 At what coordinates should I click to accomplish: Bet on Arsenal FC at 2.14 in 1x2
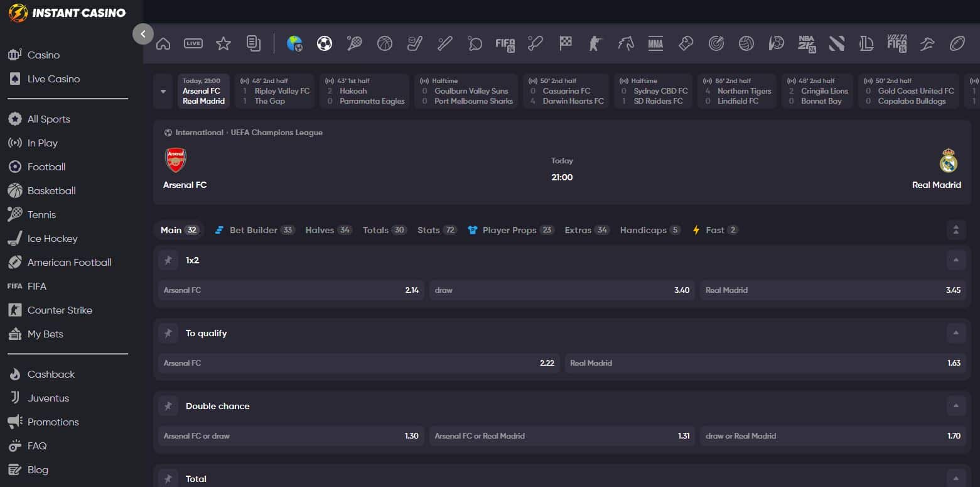[291, 290]
